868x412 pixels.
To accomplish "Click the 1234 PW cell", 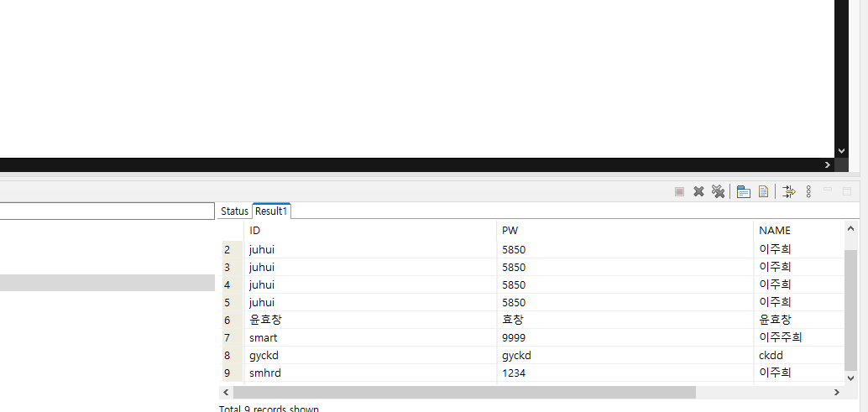I will pos(625,373).
